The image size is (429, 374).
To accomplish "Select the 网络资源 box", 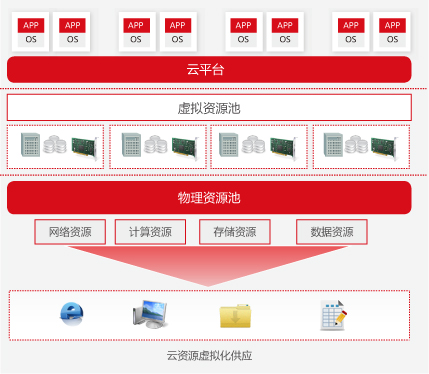I will point(70,232).
